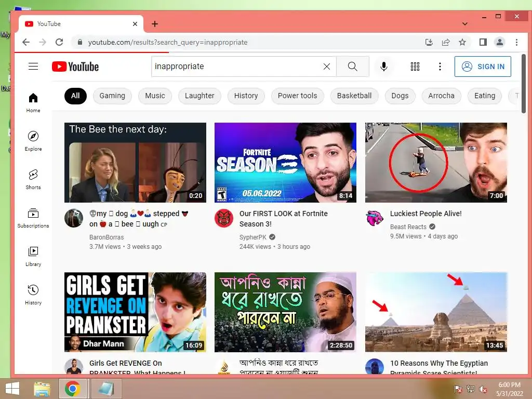Click the BaronBorras channel avatar
Viewport: 532px width, 399px height.
point(74,218)
